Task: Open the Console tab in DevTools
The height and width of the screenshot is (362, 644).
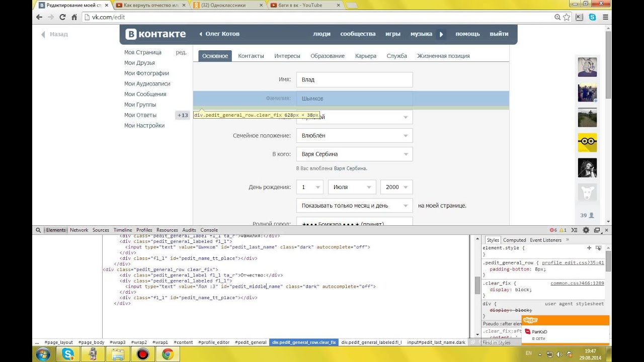Action: (x=209, y=230)
